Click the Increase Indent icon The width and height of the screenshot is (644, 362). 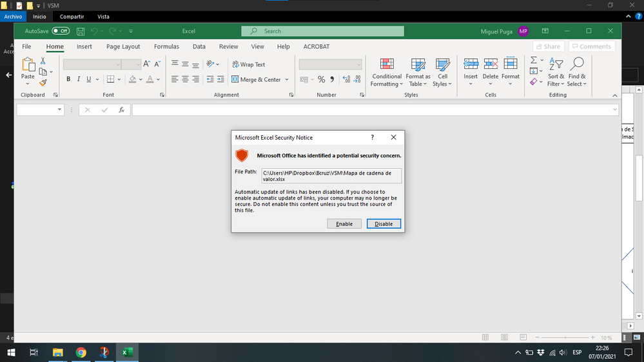pos(220,79)
